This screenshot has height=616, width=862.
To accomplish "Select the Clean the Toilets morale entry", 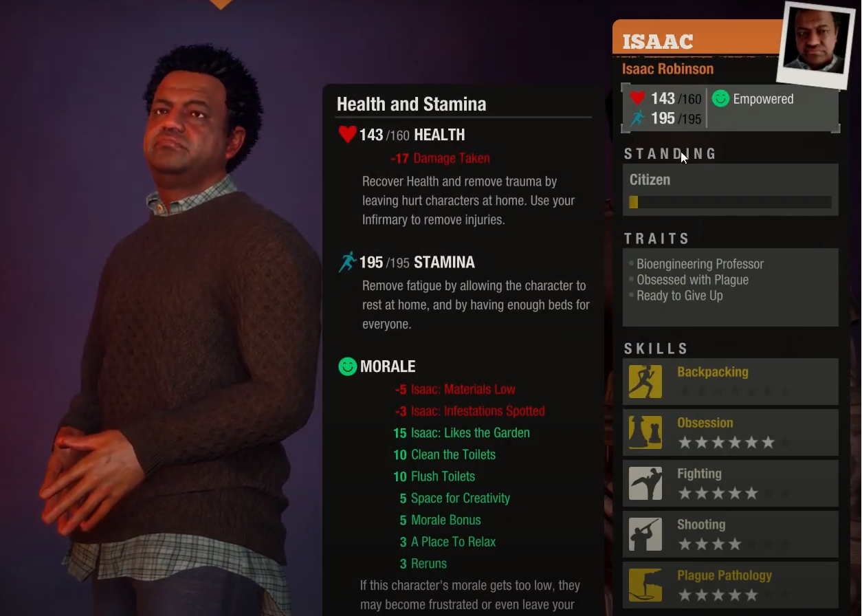I will [444, 454].
